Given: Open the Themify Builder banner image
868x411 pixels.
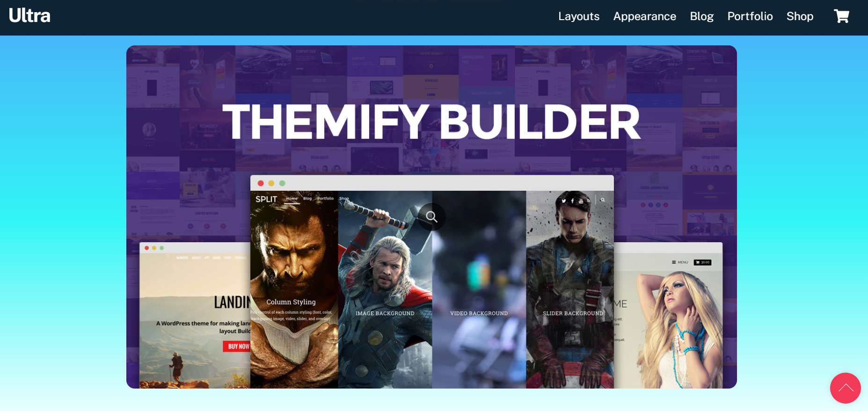Looking at the screenshot, I should coord(431,217).
